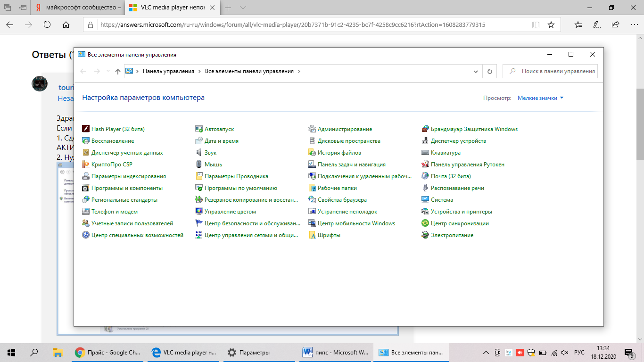Click the Устранение неполадок link
The height and width of the screenshot is (362, 644).
(x=347, y=211)
